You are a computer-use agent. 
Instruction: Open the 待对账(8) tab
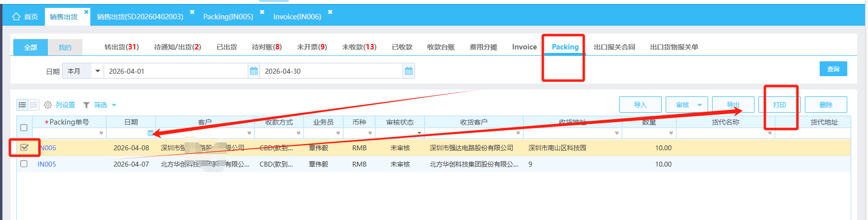tap(266, 47)
